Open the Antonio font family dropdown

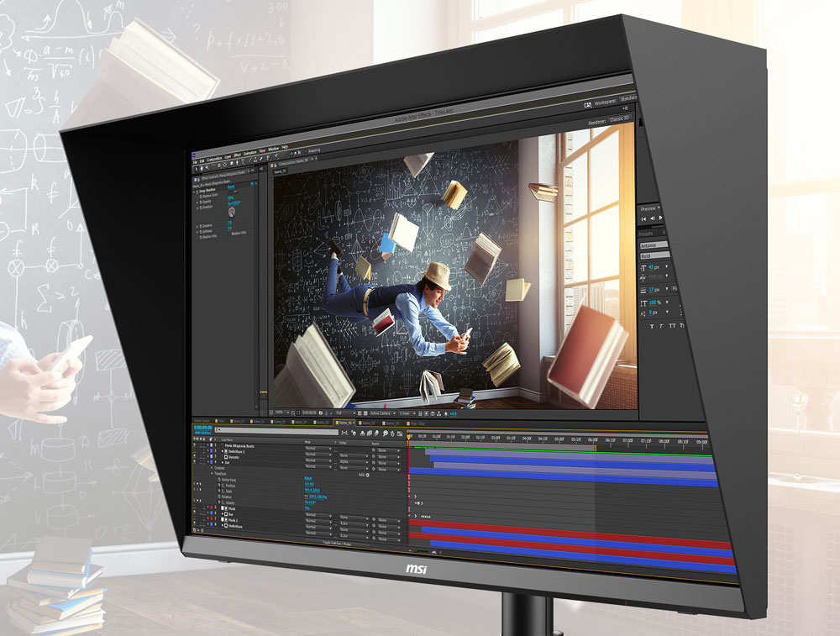click(654, 244)
